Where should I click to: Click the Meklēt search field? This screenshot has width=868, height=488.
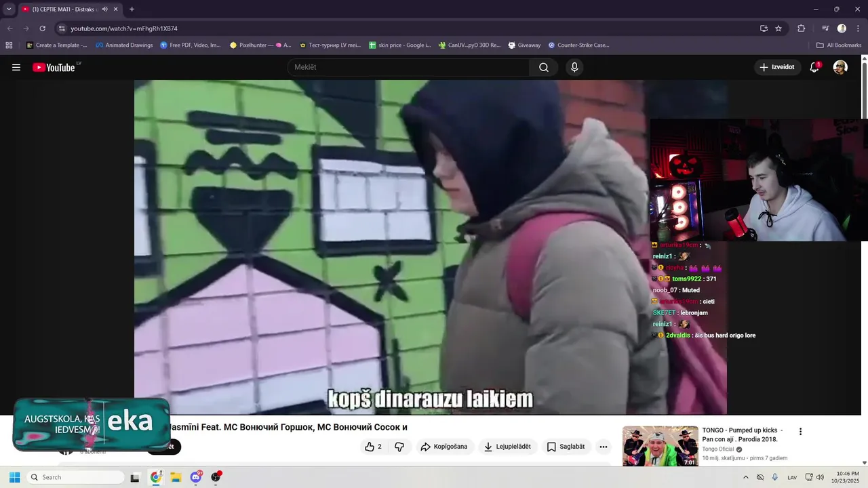pos(409,67)
